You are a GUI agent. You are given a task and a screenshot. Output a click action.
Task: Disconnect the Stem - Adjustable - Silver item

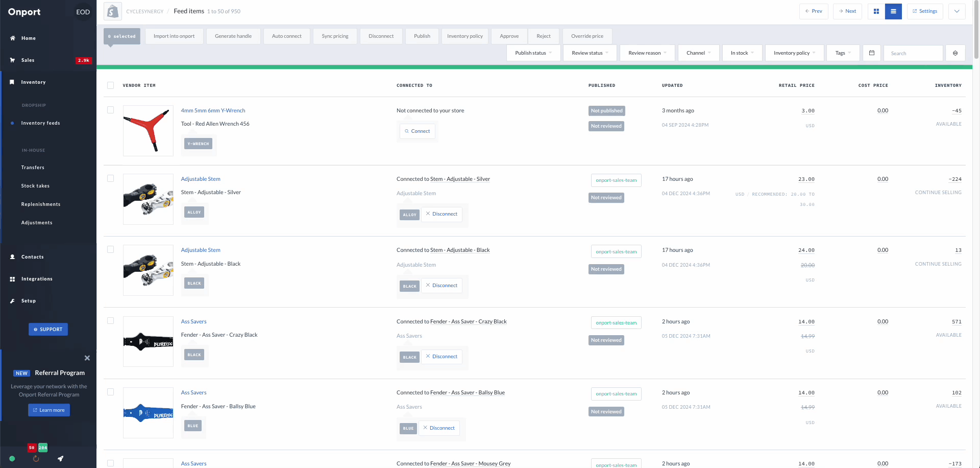pos(442,214)
